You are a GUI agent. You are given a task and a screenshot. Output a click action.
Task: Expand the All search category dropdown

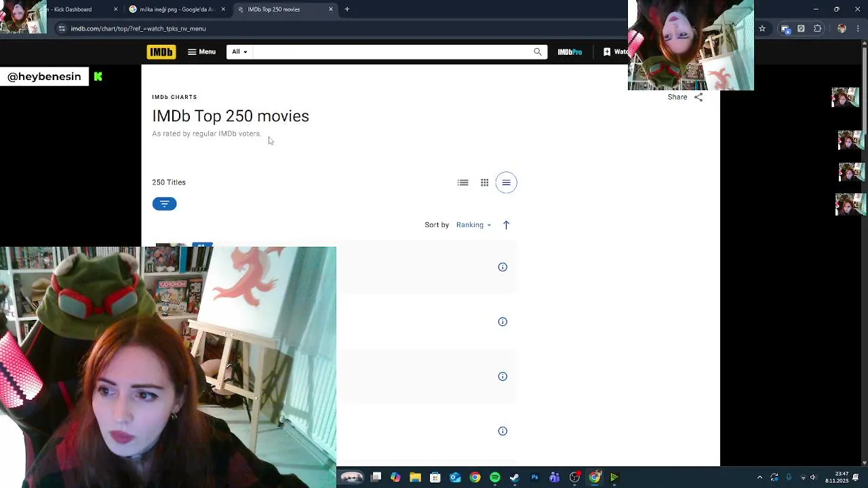pyautogui.click(x=239, y=52)
